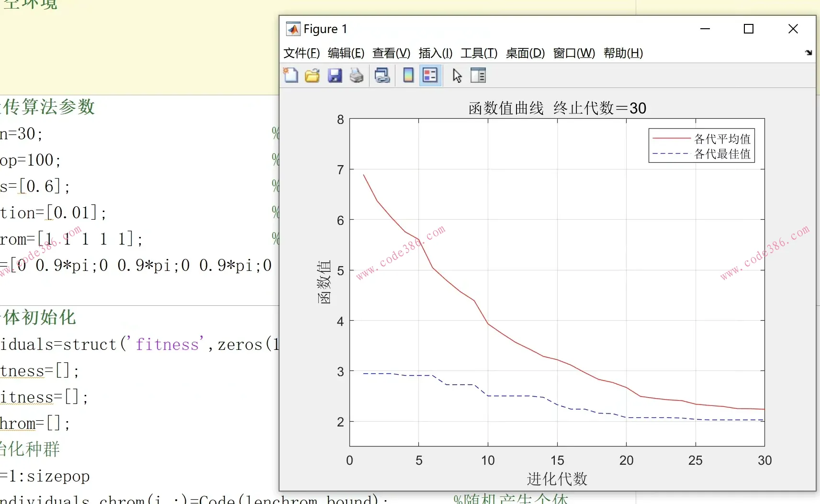This screenshot has width=820, height=504.
Task: Select the 各代平均值 legend entry
Action: [x=722, y=139]
